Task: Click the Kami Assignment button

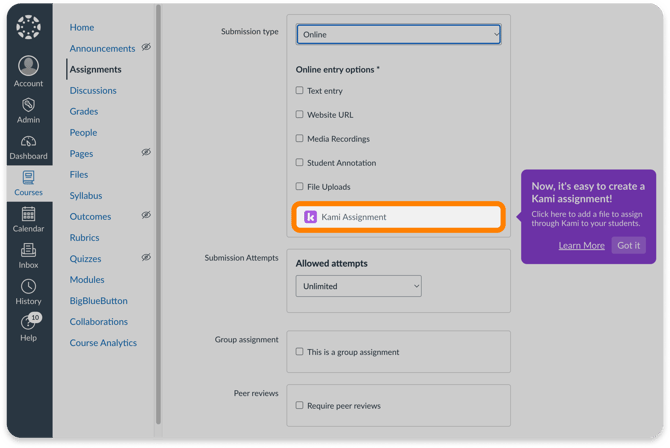Action: [x=398, y=217]
